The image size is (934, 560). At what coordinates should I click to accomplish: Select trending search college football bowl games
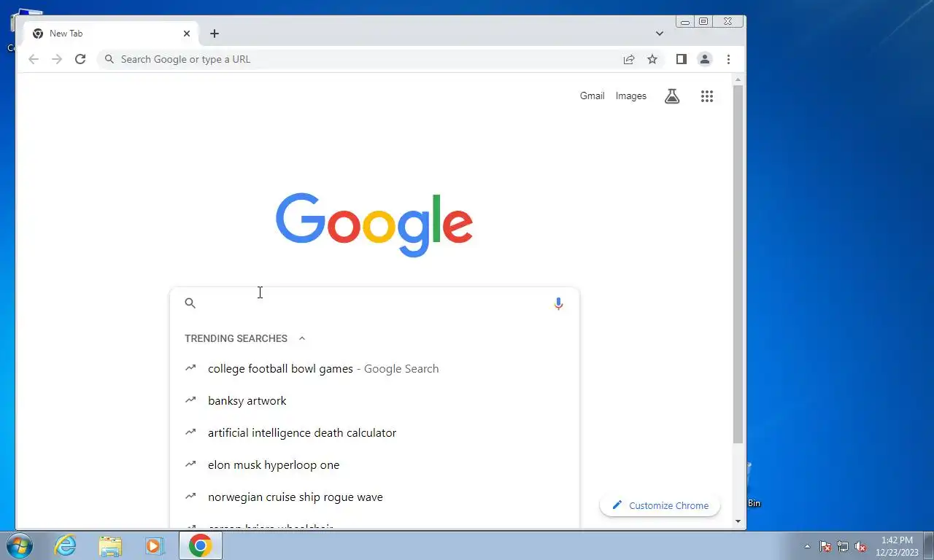click(374, 369)
